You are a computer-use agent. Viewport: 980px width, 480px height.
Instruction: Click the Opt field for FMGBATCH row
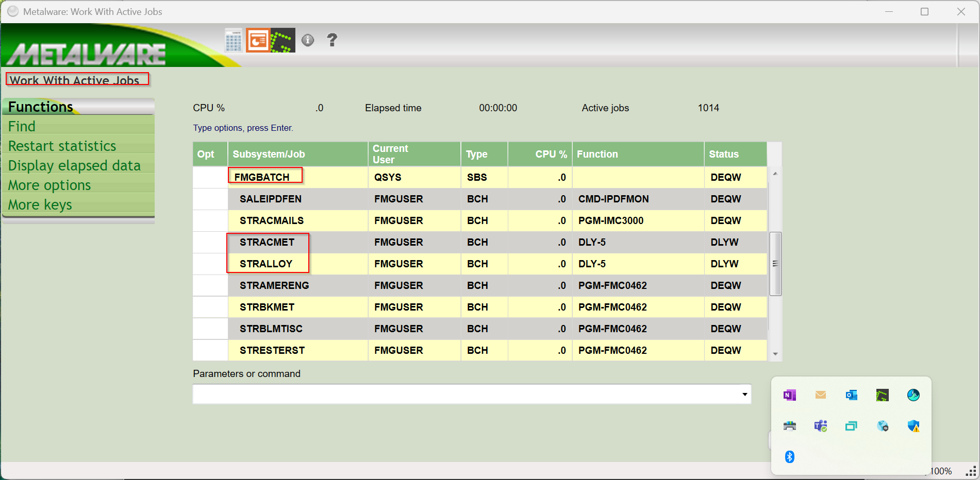pos(210,177)
